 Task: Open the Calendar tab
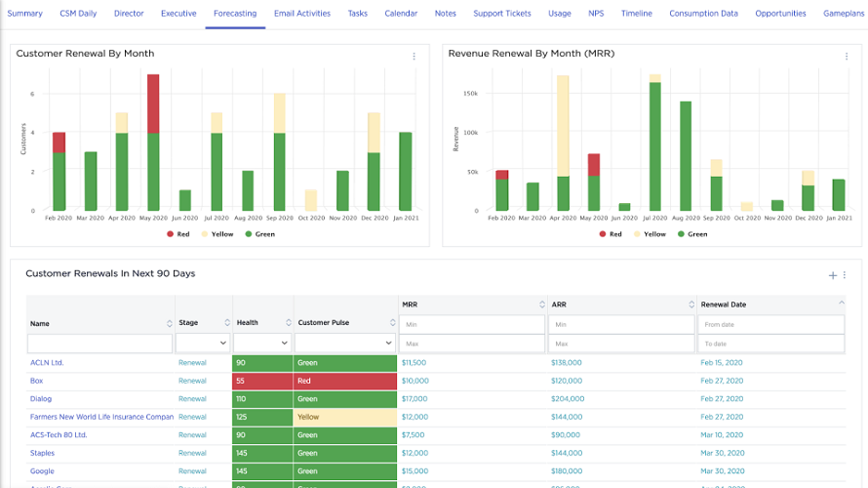tap(401, 14)
